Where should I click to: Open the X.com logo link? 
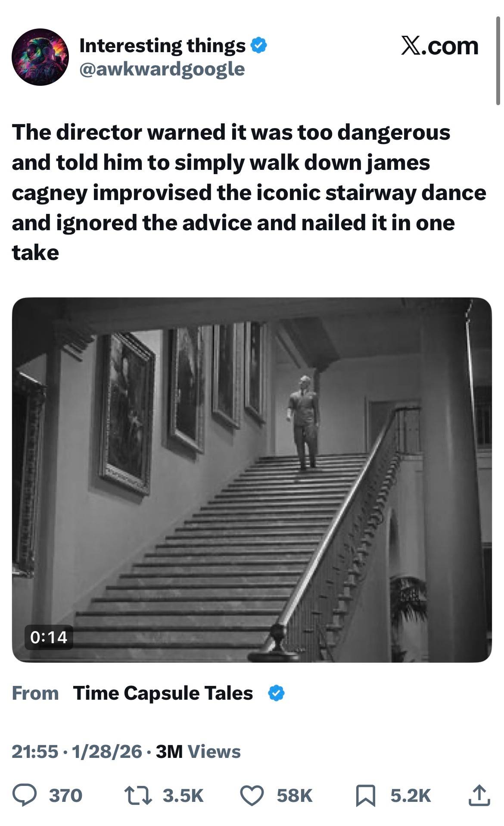440,46
